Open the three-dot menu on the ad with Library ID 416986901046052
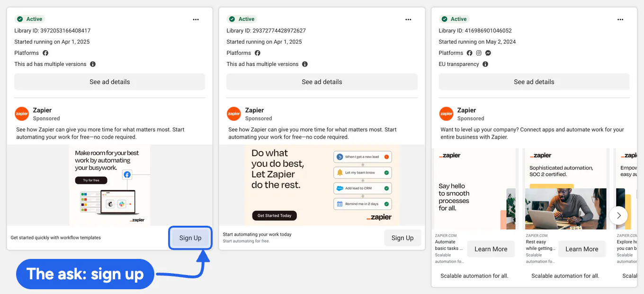This screenshot has width=644, height=294. (x=620, y=19)
